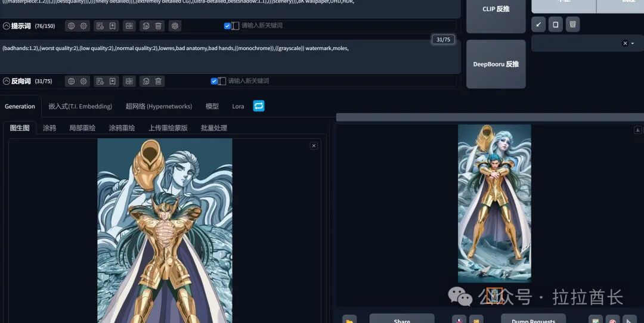The image size is (644, 323).
Task: Click the trash bin clear-prompt button
Action: [x=572, y=24]
